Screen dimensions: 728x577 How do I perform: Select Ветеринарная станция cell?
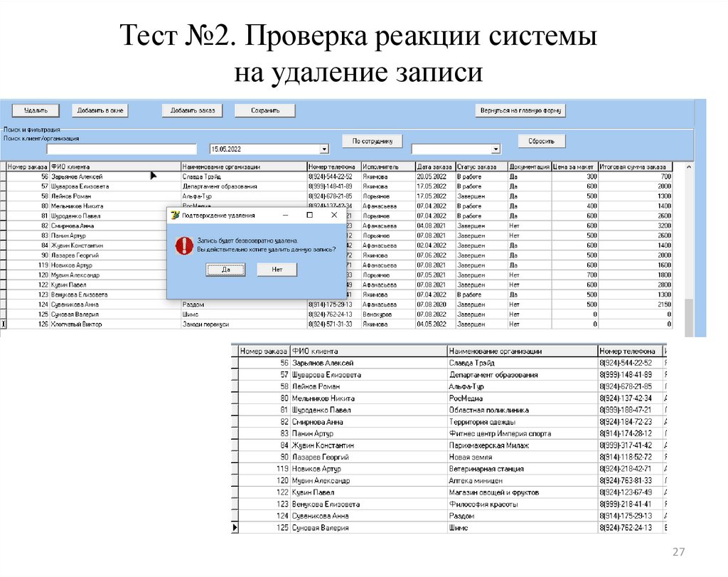coord(523,470)
